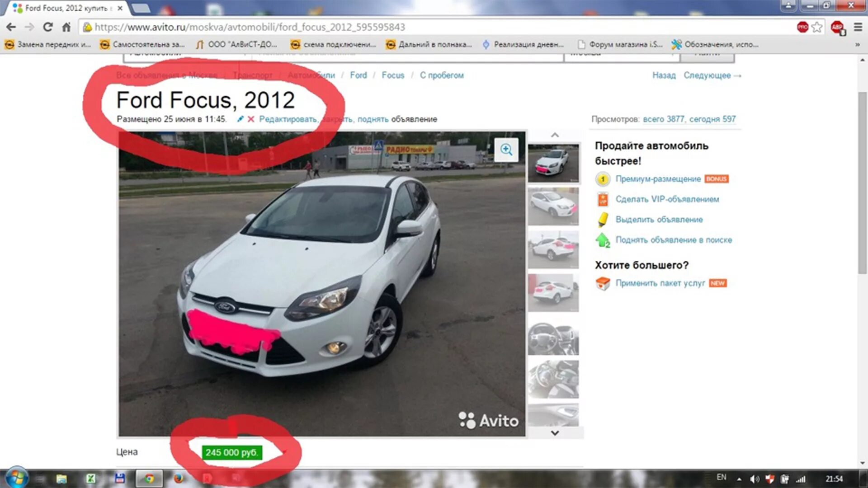Go to 'Следующее' listing

tap(712, 75)
